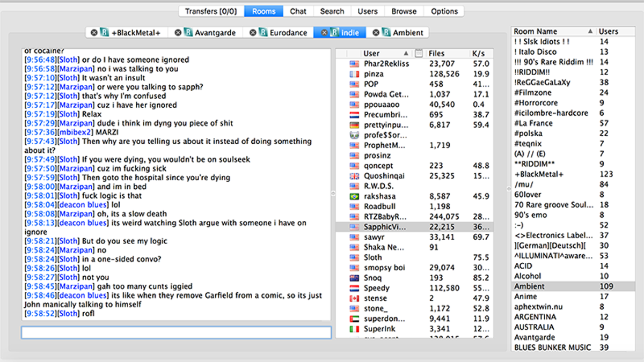Screen dimensions: 644x362
Task: Select the ACID room in room list
Action: click(573, 266)
